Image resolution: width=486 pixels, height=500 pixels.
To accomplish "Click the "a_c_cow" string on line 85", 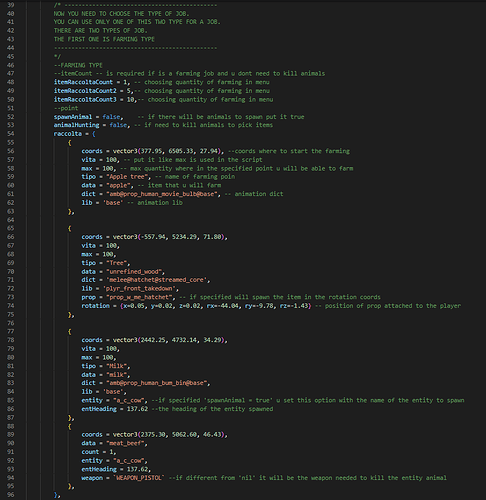I will click(128, 400).
